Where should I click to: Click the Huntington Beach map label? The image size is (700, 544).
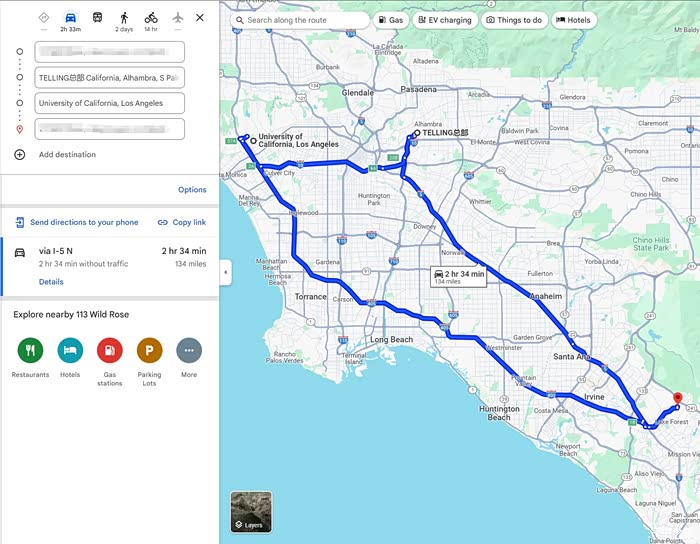point(499,413)
